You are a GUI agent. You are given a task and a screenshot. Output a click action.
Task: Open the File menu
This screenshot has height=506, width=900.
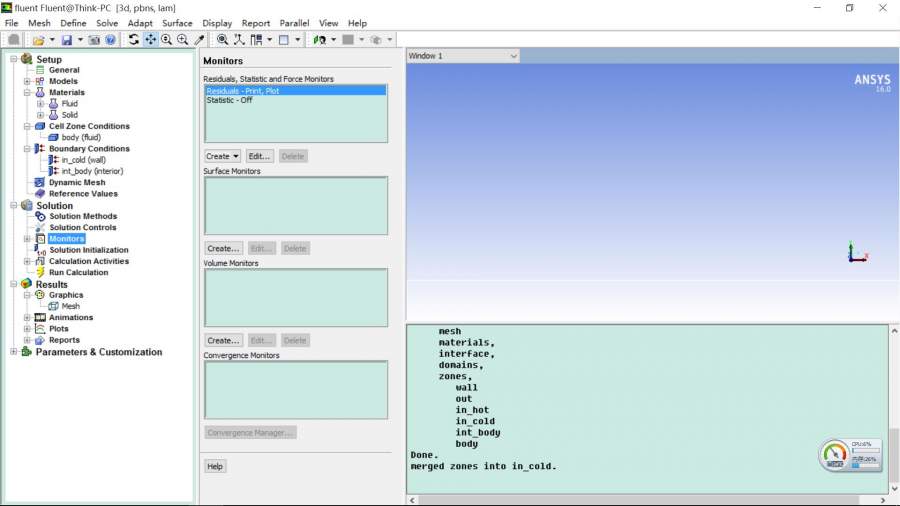point(11,23)
